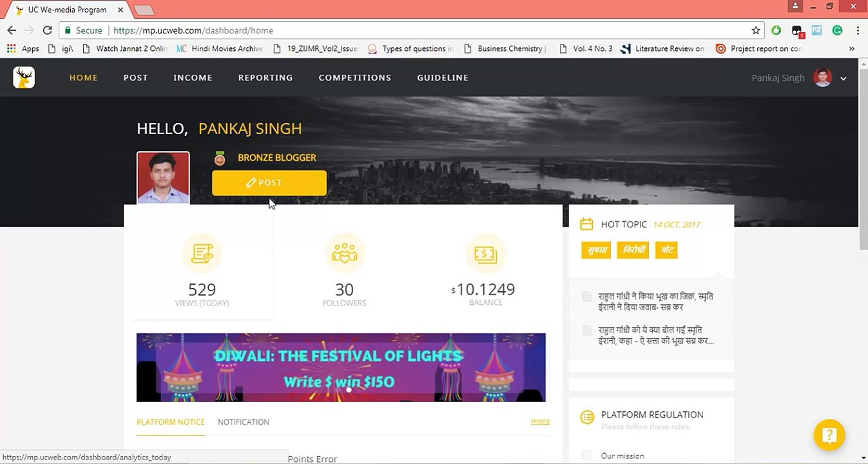The width and height of the screenshot is (868, 464).
Task: Click the Chrome profile person icon
Action: [795, 6]
